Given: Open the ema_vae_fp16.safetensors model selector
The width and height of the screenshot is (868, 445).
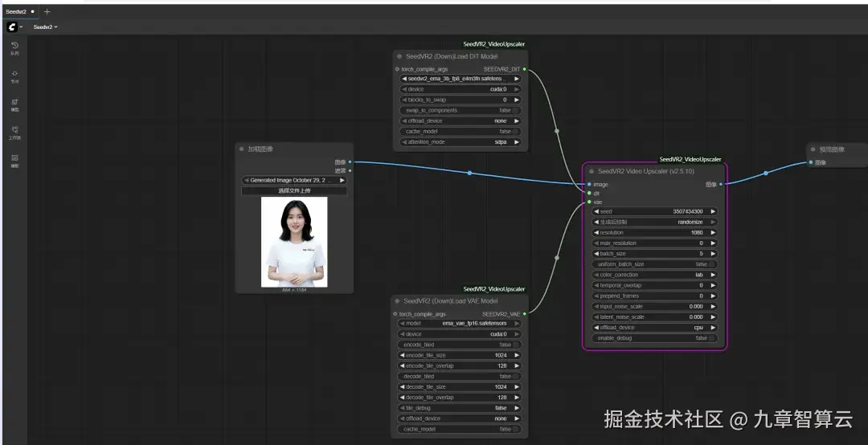Looking at the screenshot, I should coord(459,323).
